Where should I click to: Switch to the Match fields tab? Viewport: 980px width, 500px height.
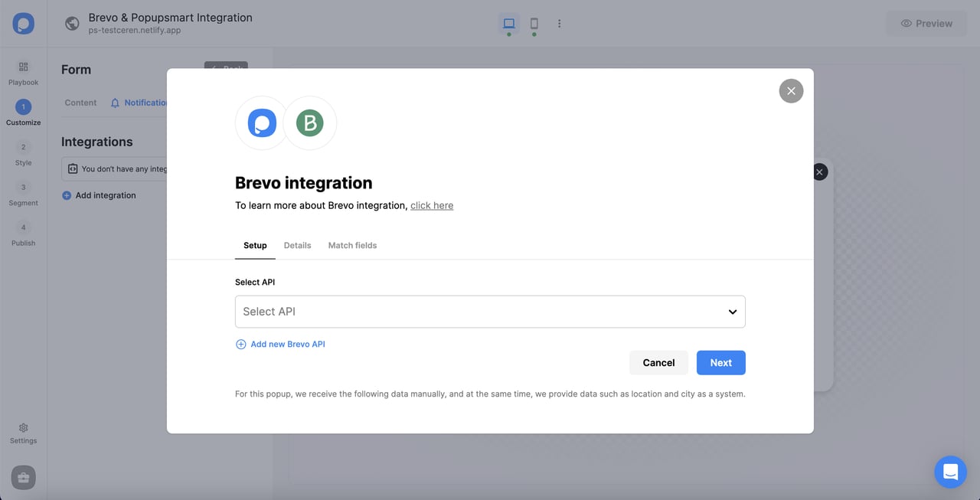point(352,245)
